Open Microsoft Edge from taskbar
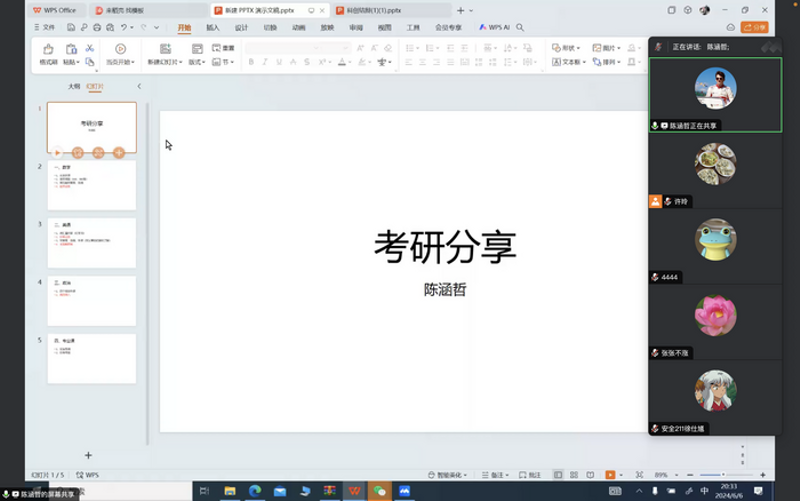 point(255,491)
